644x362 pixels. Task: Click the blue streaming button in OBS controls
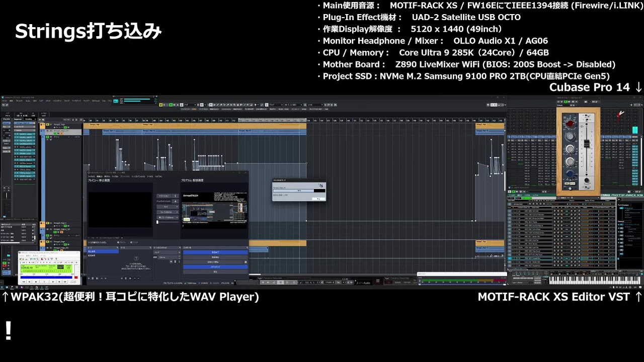click(x=215, y=252)
